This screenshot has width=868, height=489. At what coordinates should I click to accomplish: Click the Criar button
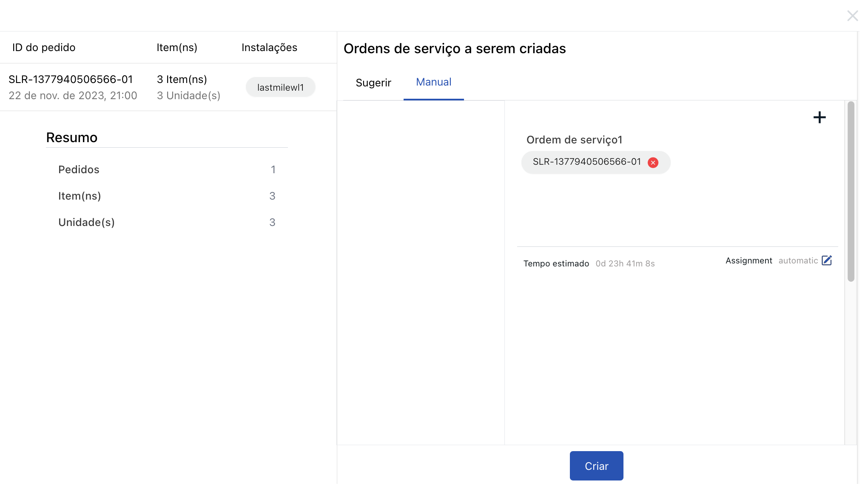596,466
